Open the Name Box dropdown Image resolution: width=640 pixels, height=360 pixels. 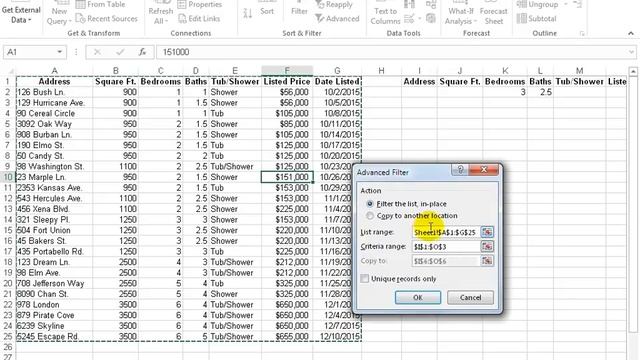(x=60, y=52)
